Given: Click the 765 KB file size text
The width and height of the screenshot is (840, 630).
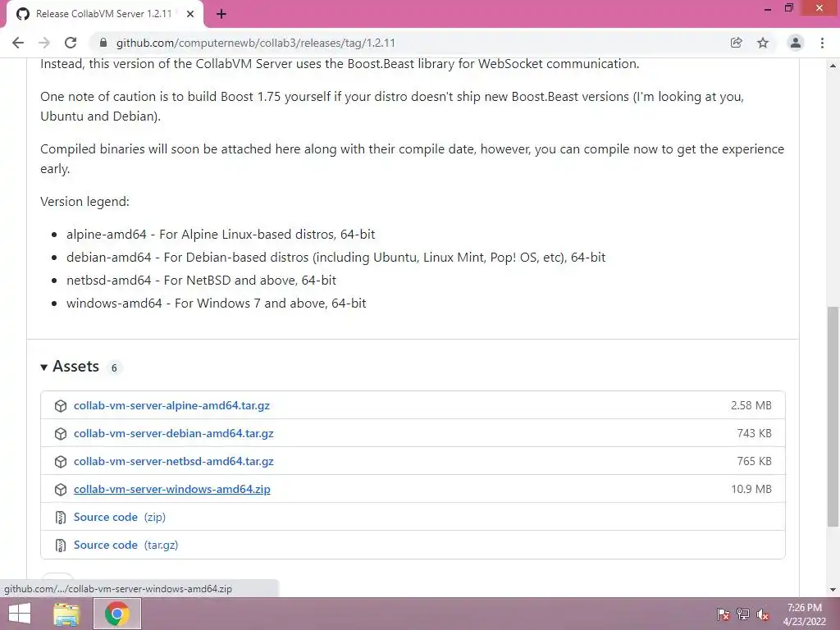Looking at the screenshot, I should (x=755, y=461).
